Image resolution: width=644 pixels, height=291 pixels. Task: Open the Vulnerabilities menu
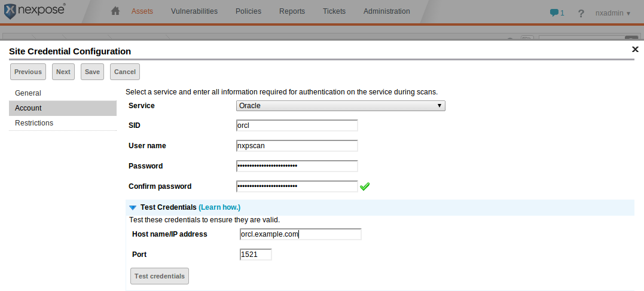[194, 11]
